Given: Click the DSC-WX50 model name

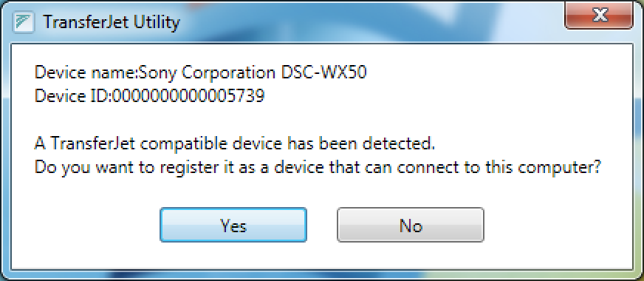Looking at the screenshot, I should (x=323, y=72).
